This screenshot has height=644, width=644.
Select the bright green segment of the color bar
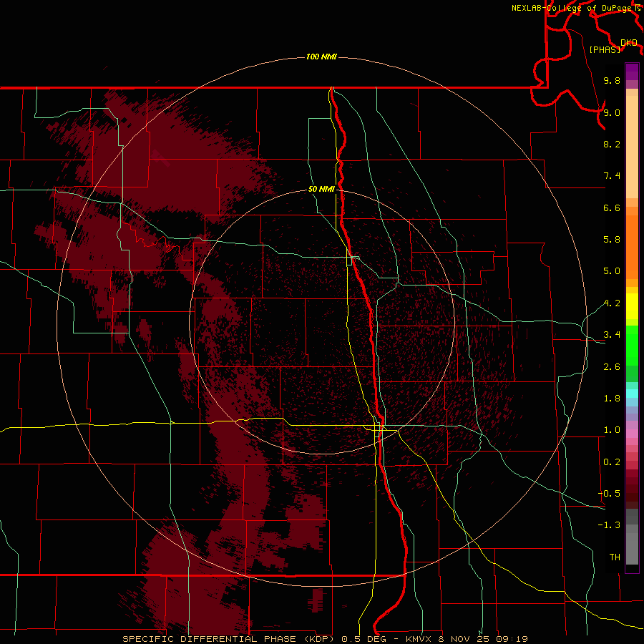point(632,346)
